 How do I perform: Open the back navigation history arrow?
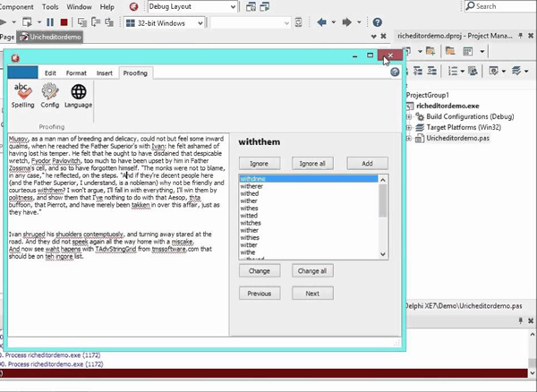click(333, 22)
